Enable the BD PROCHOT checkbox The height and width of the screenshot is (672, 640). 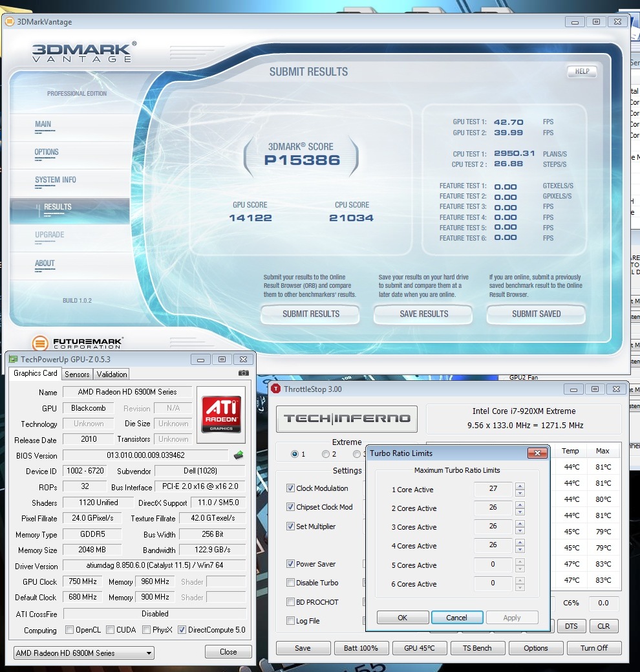click(290, 602)
